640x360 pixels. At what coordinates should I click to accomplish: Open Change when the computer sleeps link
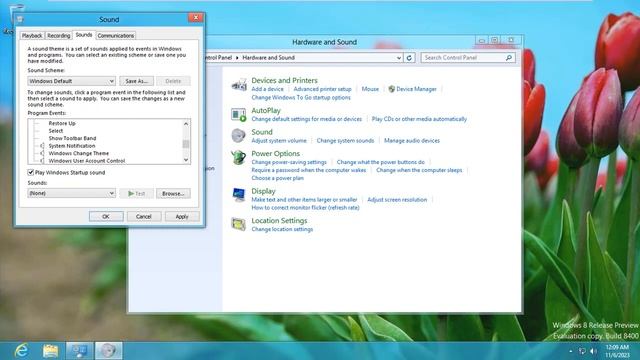[419, 170]
